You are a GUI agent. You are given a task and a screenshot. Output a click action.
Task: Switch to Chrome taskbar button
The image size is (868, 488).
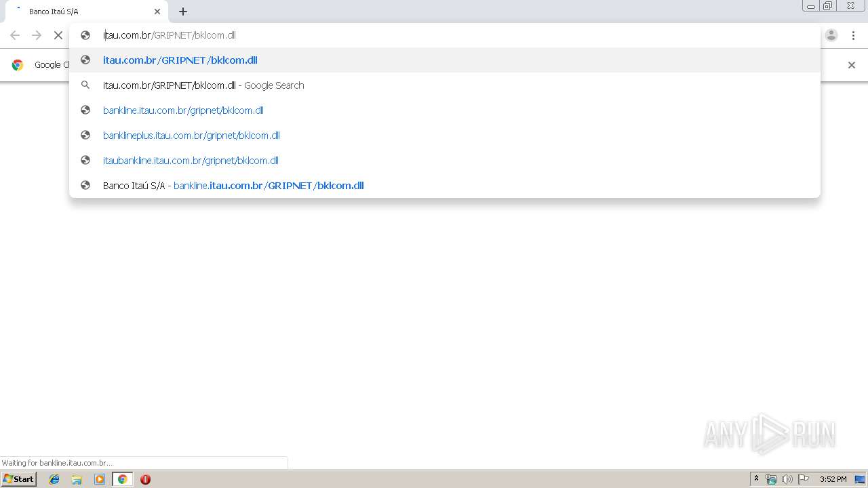click(x=122, y=479)
